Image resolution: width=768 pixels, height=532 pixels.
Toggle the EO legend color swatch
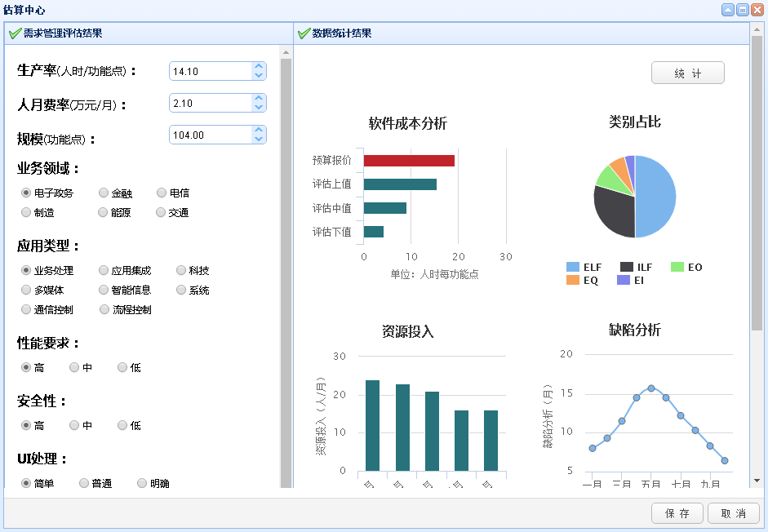tap(677, 267)
